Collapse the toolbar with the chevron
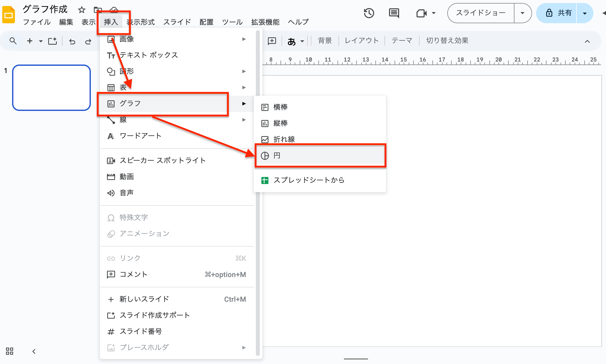Viewport: 606px width, 364px height. coord(587,41)
